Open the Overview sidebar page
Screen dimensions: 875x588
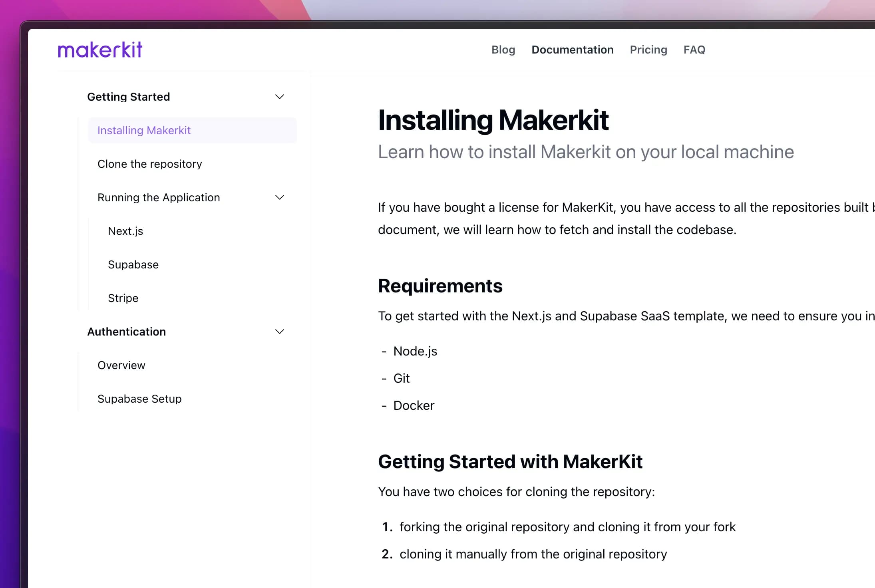pyautogui.click(x=121, y=365)
